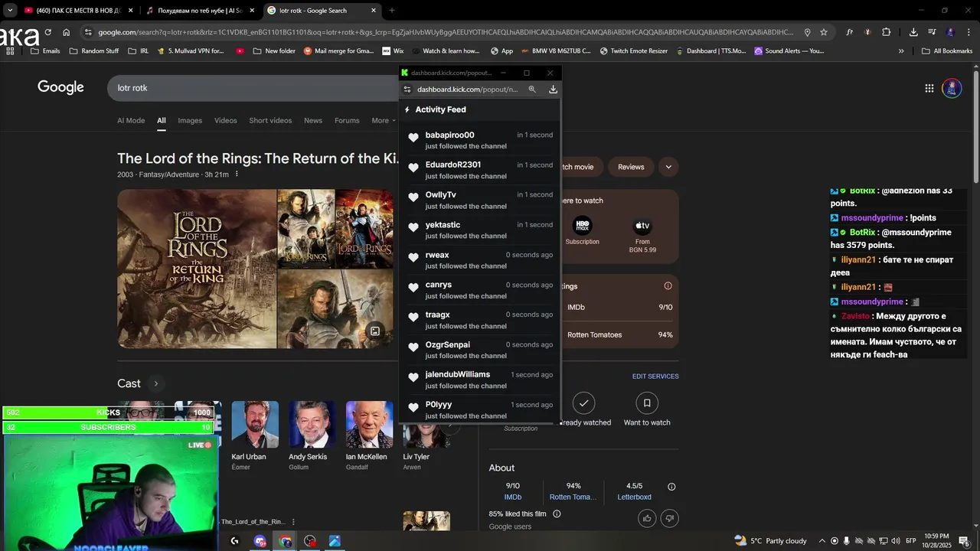Open weather widget 5°C Partly cloudy
Viewport: 980px width, 551px height.
[770, 541]
